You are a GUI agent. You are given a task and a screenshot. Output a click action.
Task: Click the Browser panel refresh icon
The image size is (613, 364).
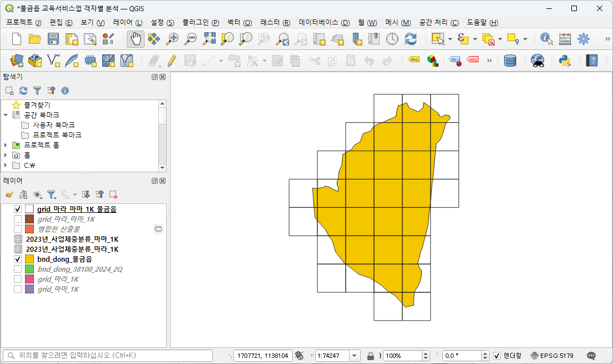coord(23,91)
